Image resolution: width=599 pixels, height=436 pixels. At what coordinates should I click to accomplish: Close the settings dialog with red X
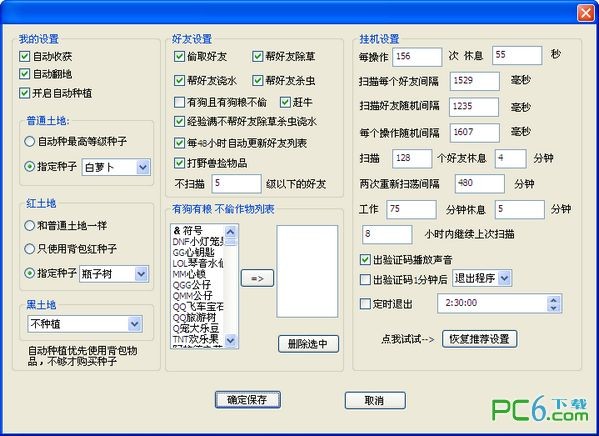click(586, 13)
